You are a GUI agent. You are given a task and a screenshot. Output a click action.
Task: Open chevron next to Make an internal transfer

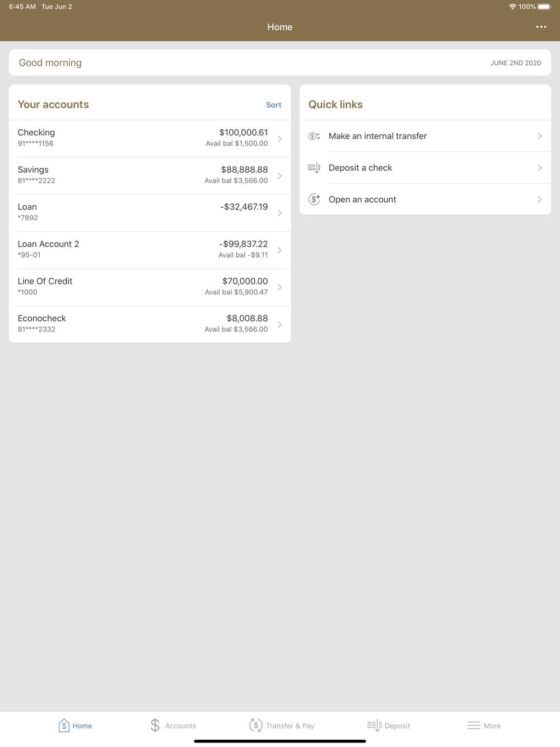[540, 136]
